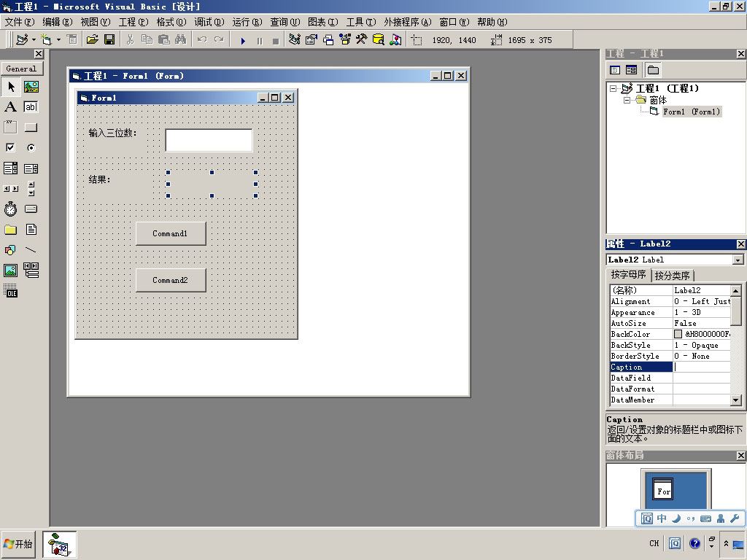Open the Object Browser toolbar icon
The image size is (747, 560).
coord(345,40)
